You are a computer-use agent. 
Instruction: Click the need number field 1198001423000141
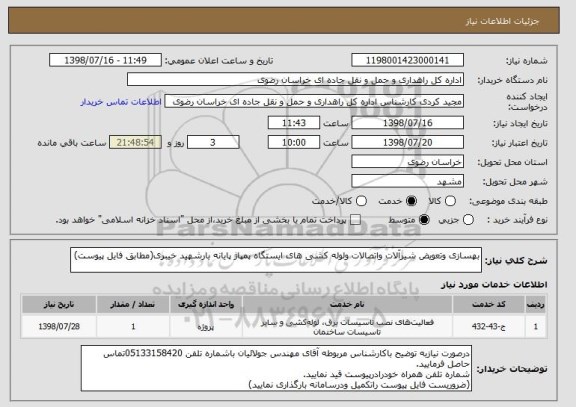[x=407, y=60]
